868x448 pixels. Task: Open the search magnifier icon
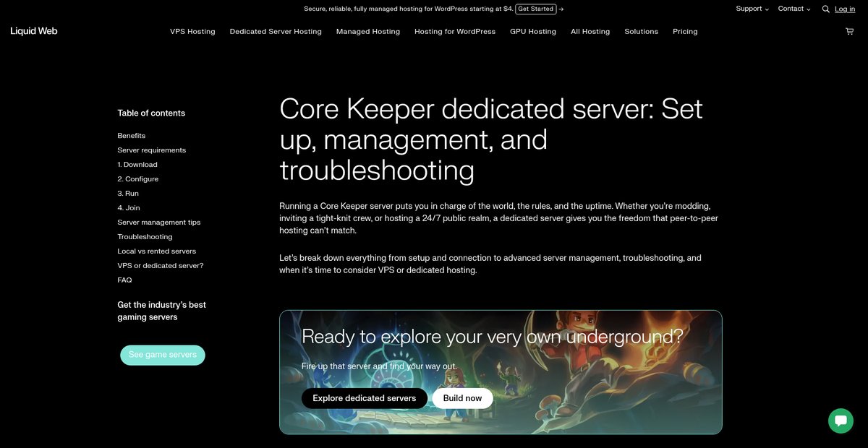pos(826,9)
